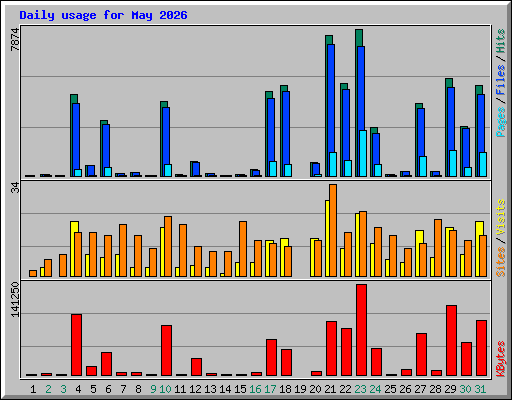The width and height of the screenshot is (512, 400).
Task: Click day label 28 on the x-axis
Action: point(435,389)
